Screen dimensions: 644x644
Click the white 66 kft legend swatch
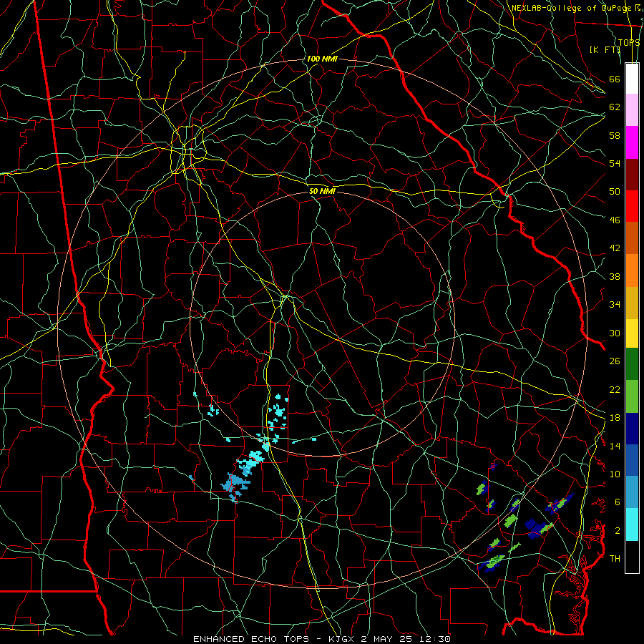click(x=632, y=79)
